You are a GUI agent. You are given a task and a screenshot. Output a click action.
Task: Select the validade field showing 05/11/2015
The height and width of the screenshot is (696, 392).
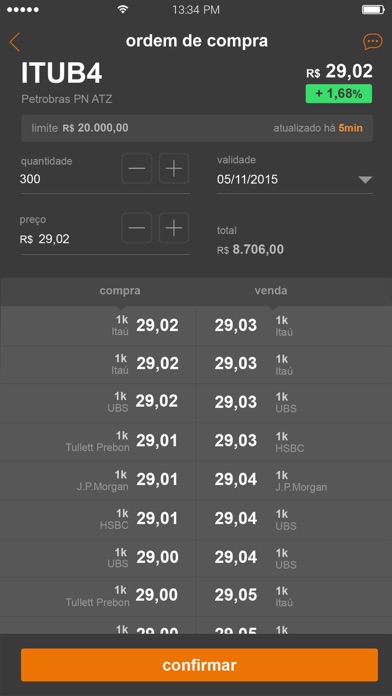(295, 174)
